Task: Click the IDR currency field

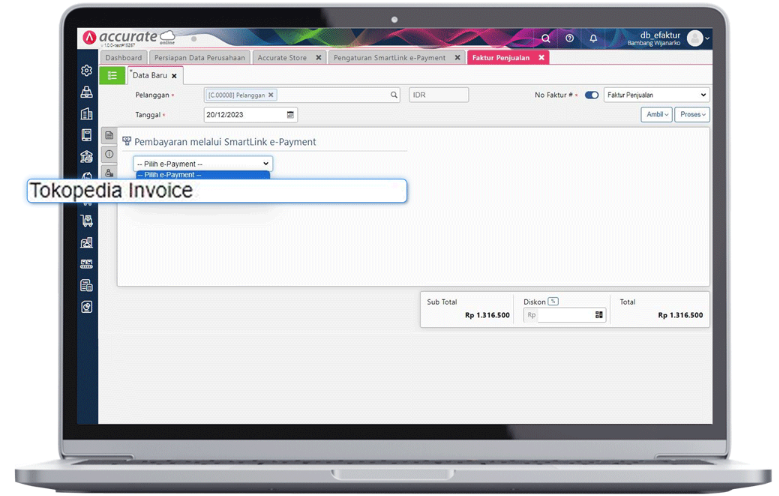Action: pyautogui.click(x=439, y=95)
